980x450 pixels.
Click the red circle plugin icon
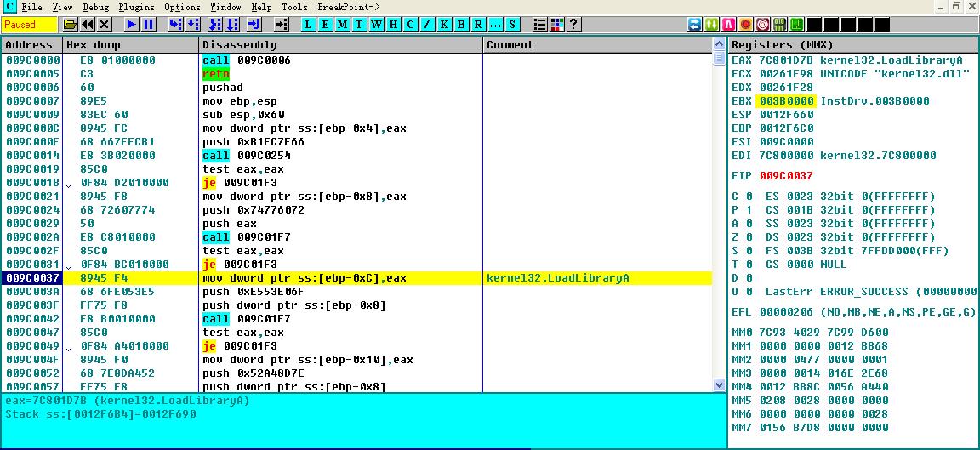(x=745, y=25)
